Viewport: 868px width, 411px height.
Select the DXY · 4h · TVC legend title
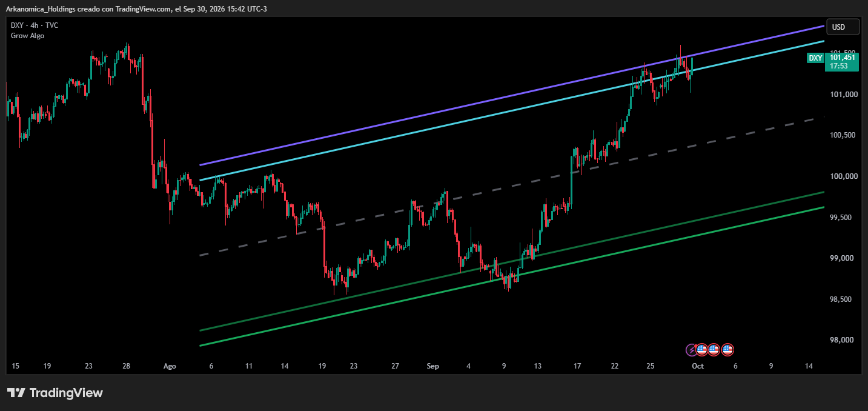click(x=35, y=25)
